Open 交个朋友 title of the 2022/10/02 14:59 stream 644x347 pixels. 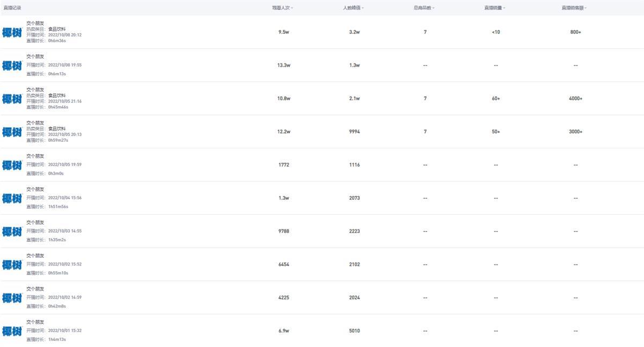click(x=35, y=289)
